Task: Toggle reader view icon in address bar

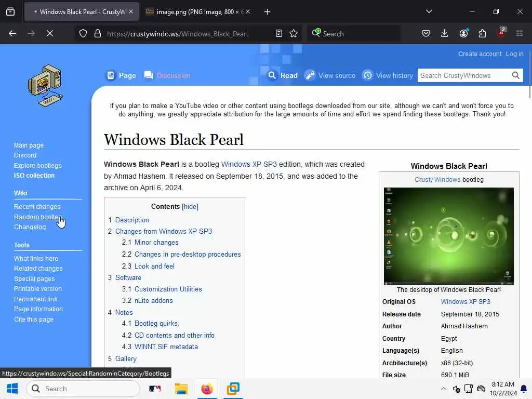Action: click(279, 33)
